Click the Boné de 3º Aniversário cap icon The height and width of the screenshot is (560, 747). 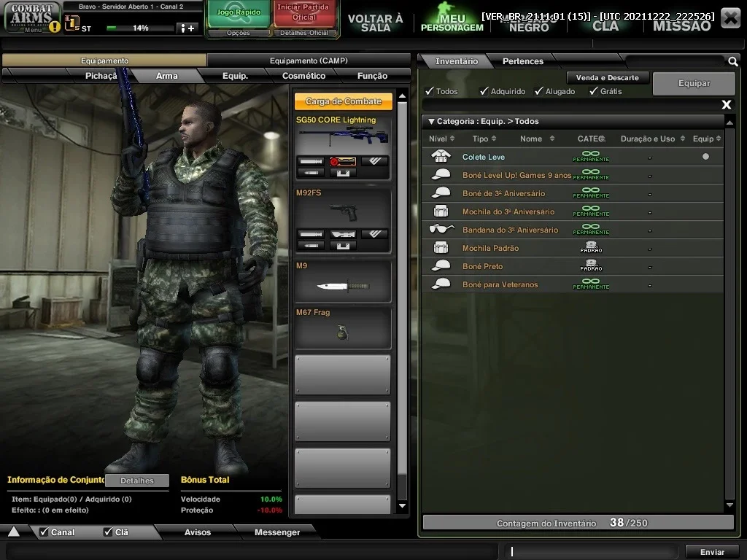[441, 192]
